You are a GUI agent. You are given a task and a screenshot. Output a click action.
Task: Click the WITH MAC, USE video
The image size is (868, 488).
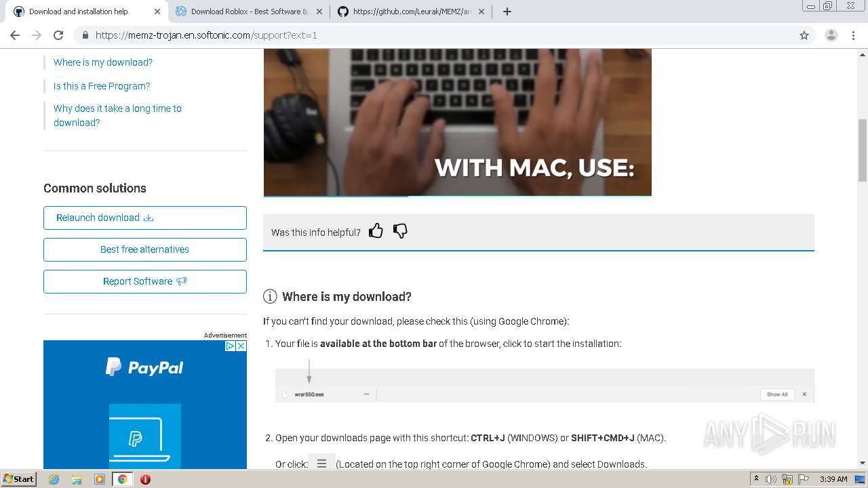pyautogui.click(x=457, y=122)
